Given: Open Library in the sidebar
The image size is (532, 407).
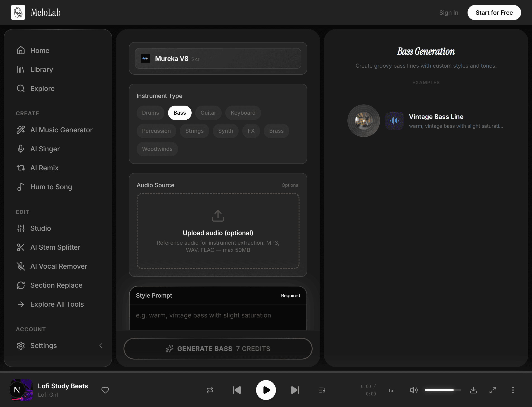Looking at the screenshot, I should coord(58,70).
